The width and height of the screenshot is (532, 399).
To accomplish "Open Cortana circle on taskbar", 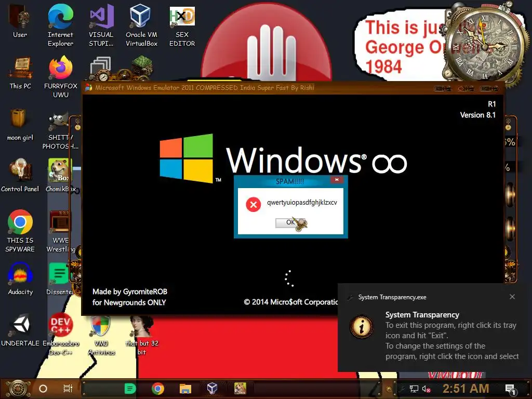I will pyautogui.click(x=43, y=389).
